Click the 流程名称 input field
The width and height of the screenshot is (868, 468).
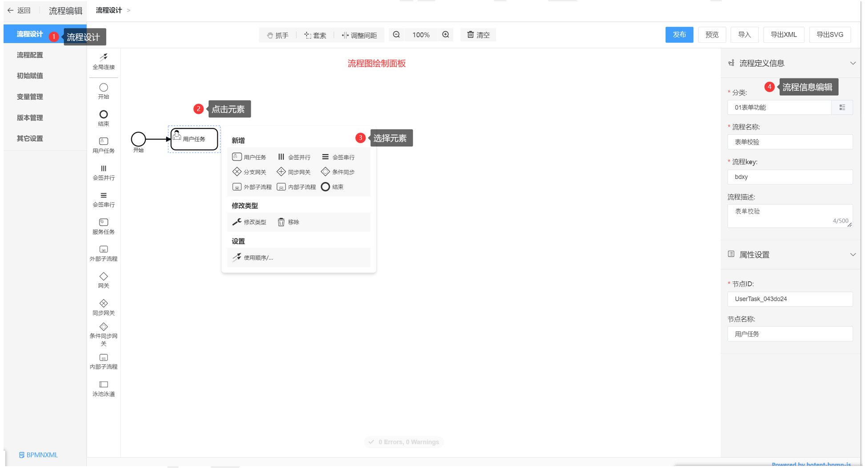790,142
